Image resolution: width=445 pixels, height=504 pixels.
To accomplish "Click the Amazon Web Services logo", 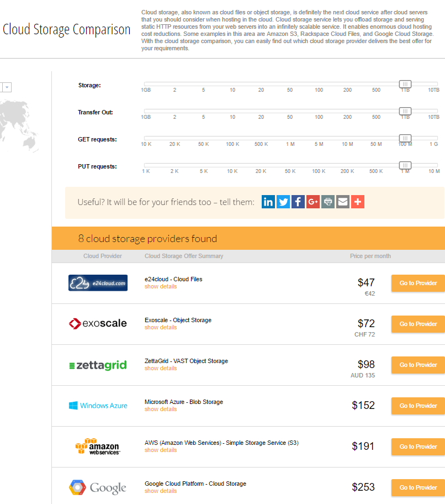I will click(98, 446).
